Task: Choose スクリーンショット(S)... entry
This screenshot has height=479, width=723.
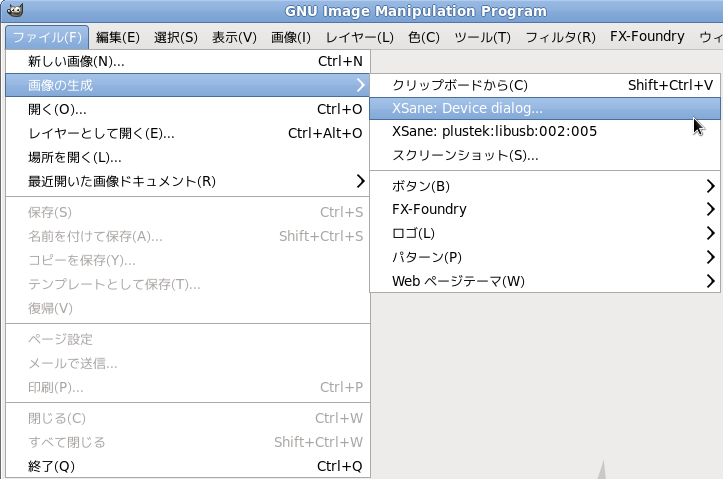Action: point(545,155)
